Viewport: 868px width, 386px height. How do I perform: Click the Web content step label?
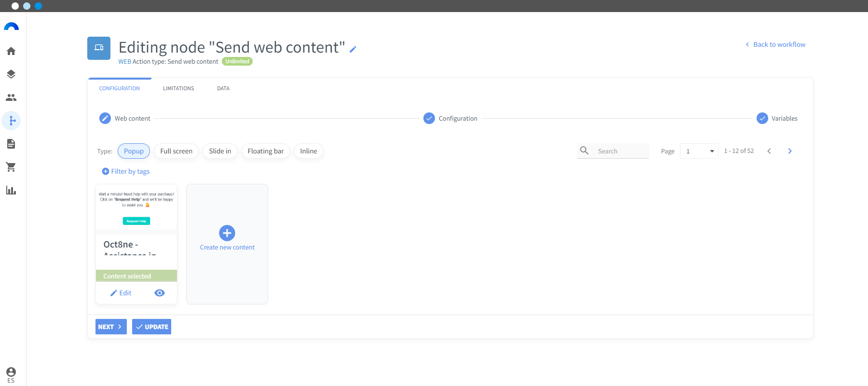(x=132, y=118)
